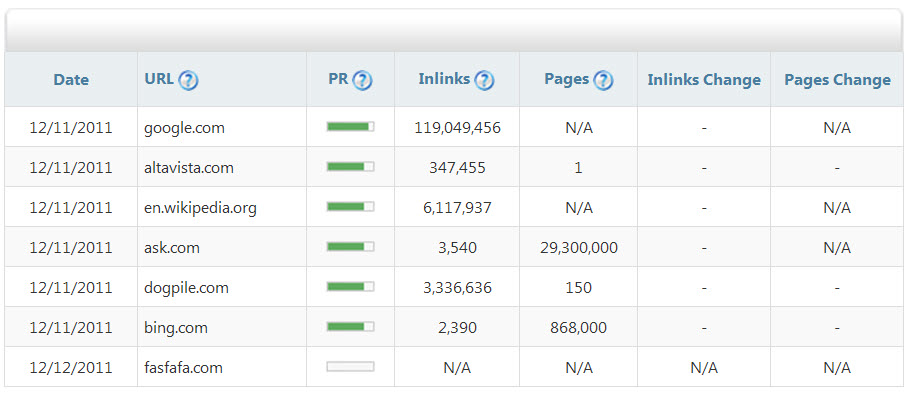
Task: Click the PageRank bar for ask.com
Action: coord(350,247)
